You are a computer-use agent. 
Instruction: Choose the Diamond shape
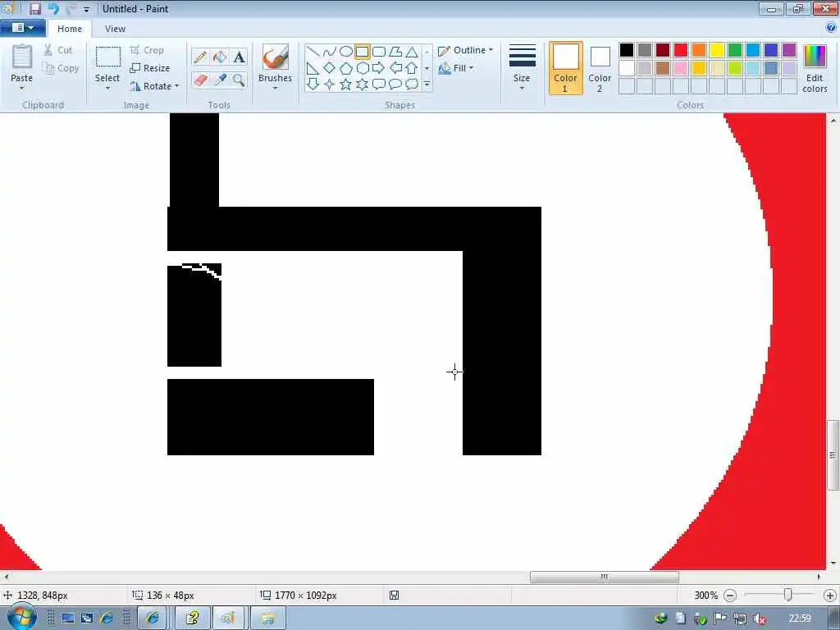coord(330,68)
